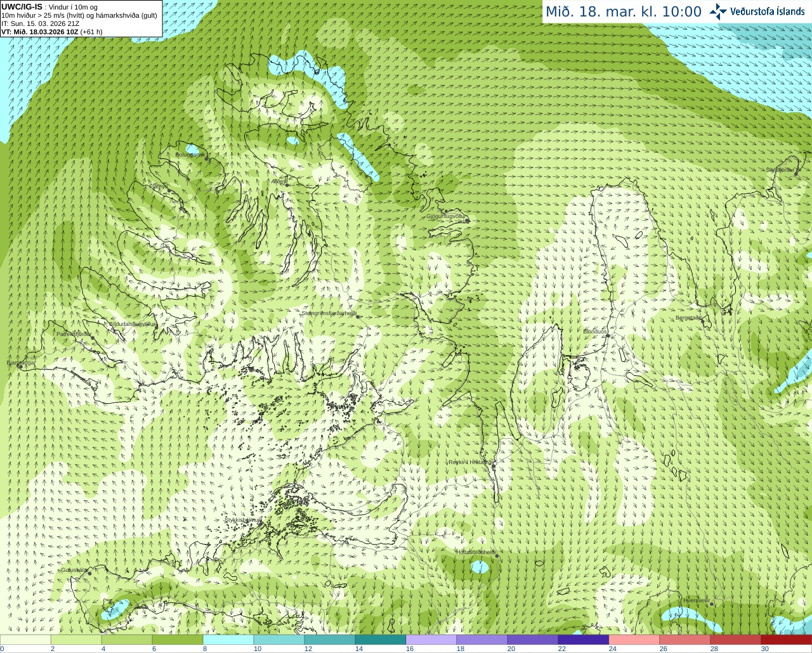The height and width of the screenshot is (653, 812).
Task: Click the 'VT: Mið. 18.03.2026 10Z' line
Action: pyautogui.click(x=39, y=32)
